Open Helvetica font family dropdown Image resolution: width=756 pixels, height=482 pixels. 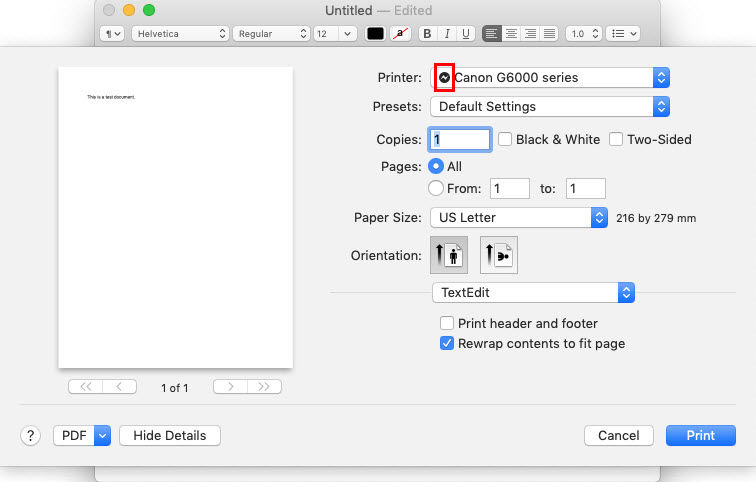click(x=180, y=34)
